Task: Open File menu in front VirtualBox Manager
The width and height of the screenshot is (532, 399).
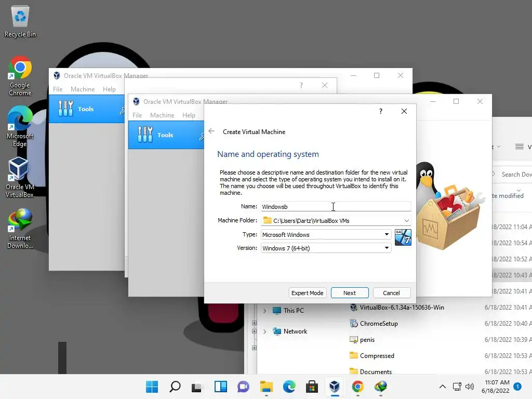Action: [x=137, y=115]
